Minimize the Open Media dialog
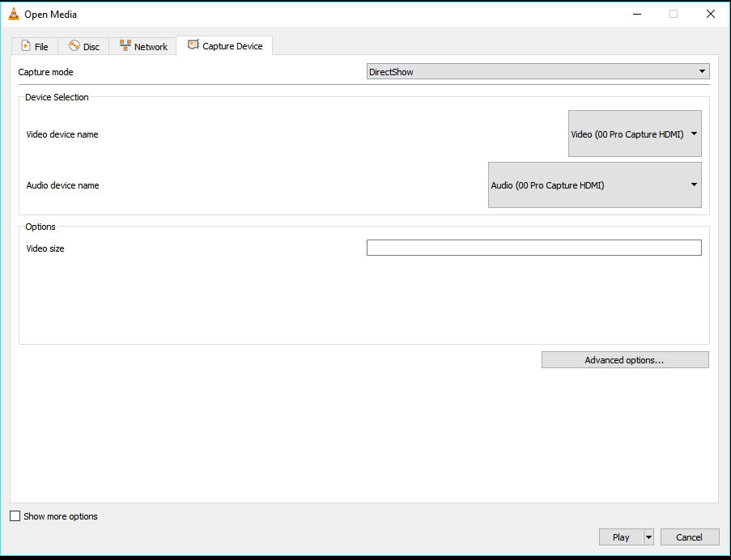This screenshot has width=731, height=560. point(637,14)
